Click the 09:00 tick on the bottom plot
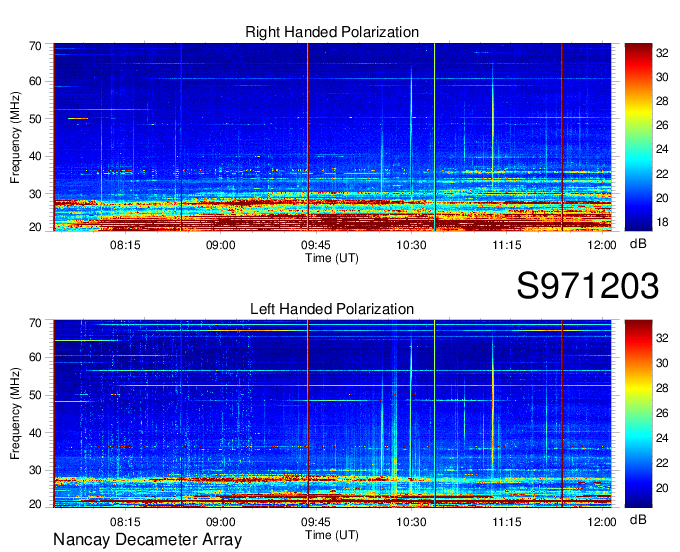Viewport: 680px width, 552px height. tap(220, 522)
